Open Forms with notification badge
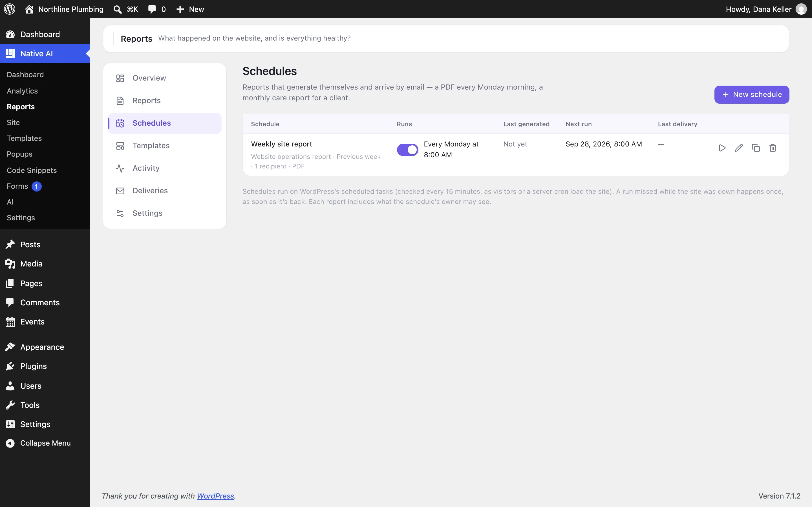Screen dimensions: 812x507 (x=24, y=186)
